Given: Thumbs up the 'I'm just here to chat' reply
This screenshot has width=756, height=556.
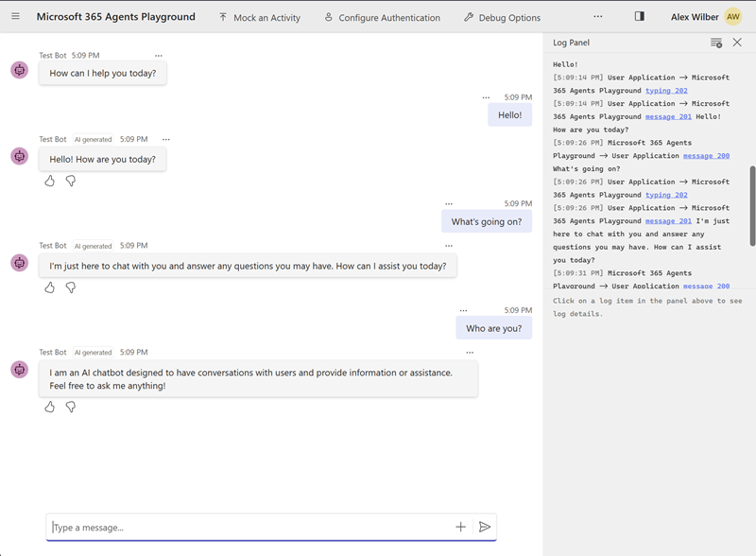Looking at the screenshot, I should tap(50, 287).
